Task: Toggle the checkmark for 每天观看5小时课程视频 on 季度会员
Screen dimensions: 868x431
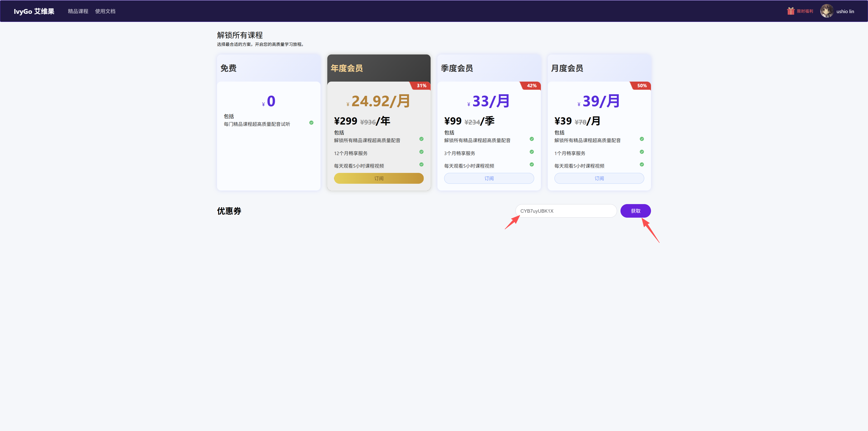Action: pyautogui.click(x=532, y=165)
